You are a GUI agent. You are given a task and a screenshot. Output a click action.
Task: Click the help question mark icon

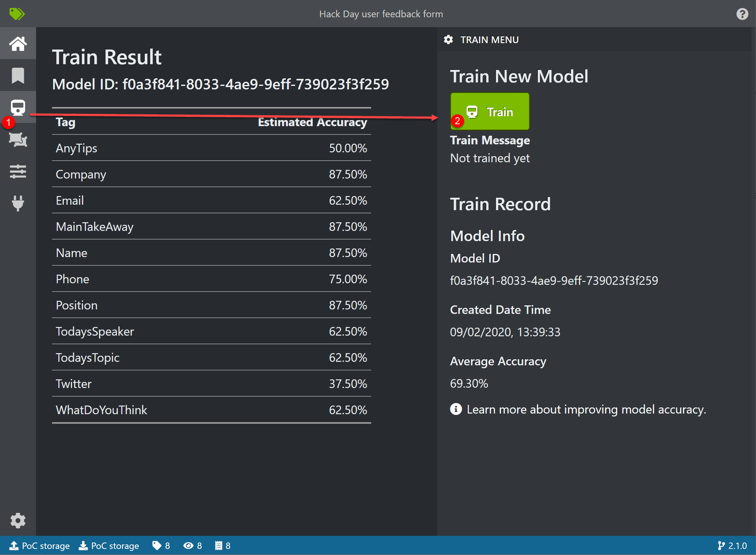(x=742, y=14)
